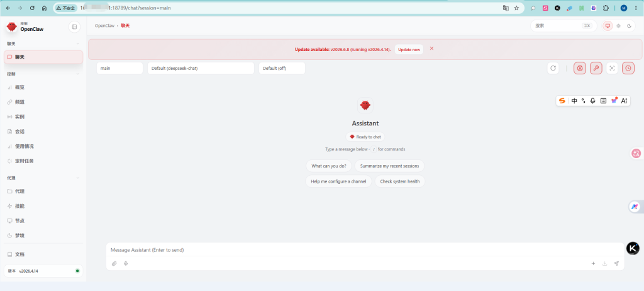Open the browser extensions puzzle icon
The width and height of the screenshot is (644, 291).
point(606,8)
